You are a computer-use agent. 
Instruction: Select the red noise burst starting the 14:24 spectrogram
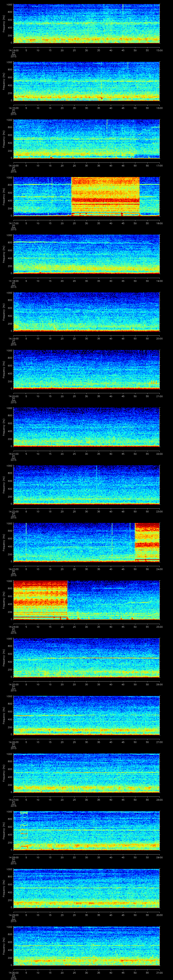point(40,600)
